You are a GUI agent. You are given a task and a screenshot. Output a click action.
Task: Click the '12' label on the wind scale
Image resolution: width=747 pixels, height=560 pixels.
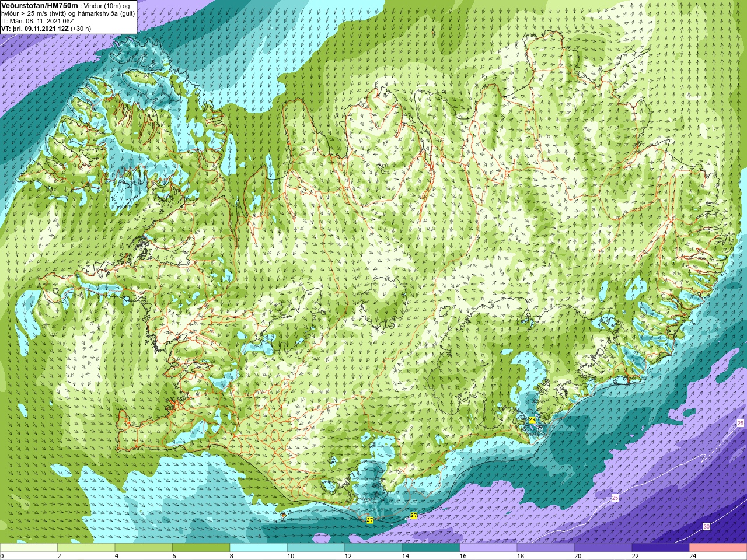tap(348, 556)
